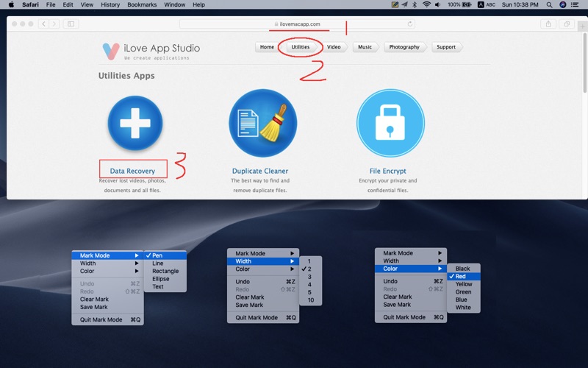Set pen width to 10

[x=310, y=300]
